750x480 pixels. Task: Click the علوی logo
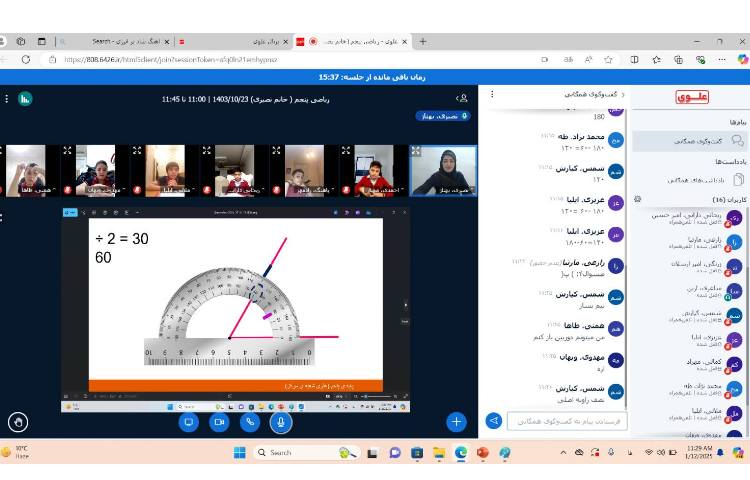(692, 97)
